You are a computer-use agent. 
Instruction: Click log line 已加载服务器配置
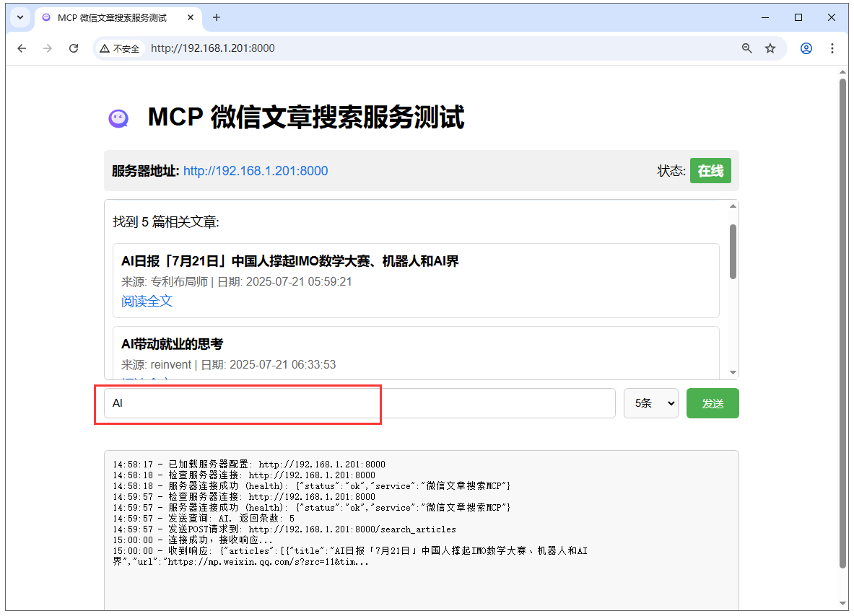tap(249, 465)
